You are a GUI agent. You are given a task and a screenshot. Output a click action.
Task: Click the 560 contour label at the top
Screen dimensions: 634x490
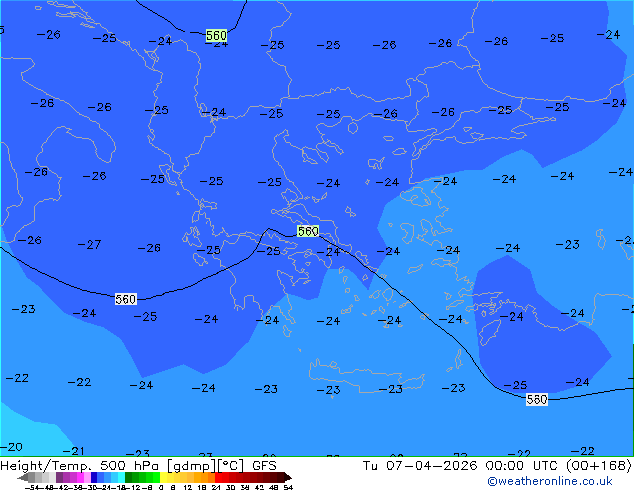tap(216, 36)
